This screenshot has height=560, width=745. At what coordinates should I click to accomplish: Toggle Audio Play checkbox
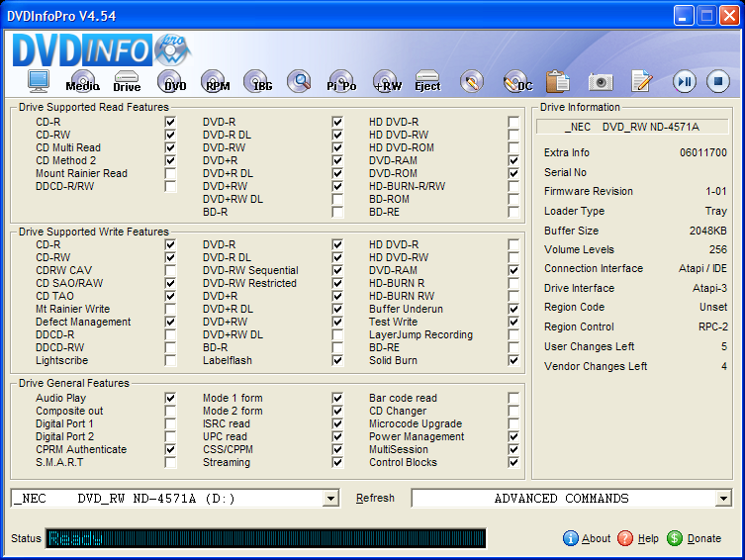click(x=170, y=398)
